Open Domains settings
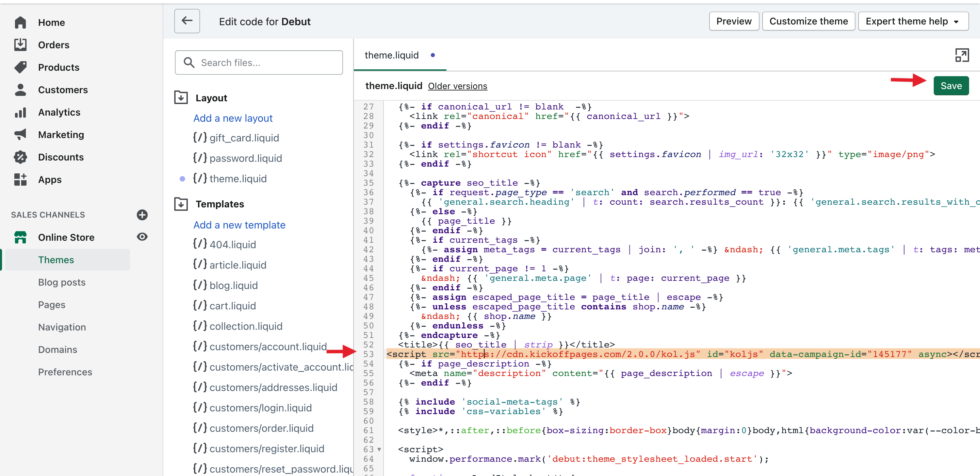 [x=58, y=350]
